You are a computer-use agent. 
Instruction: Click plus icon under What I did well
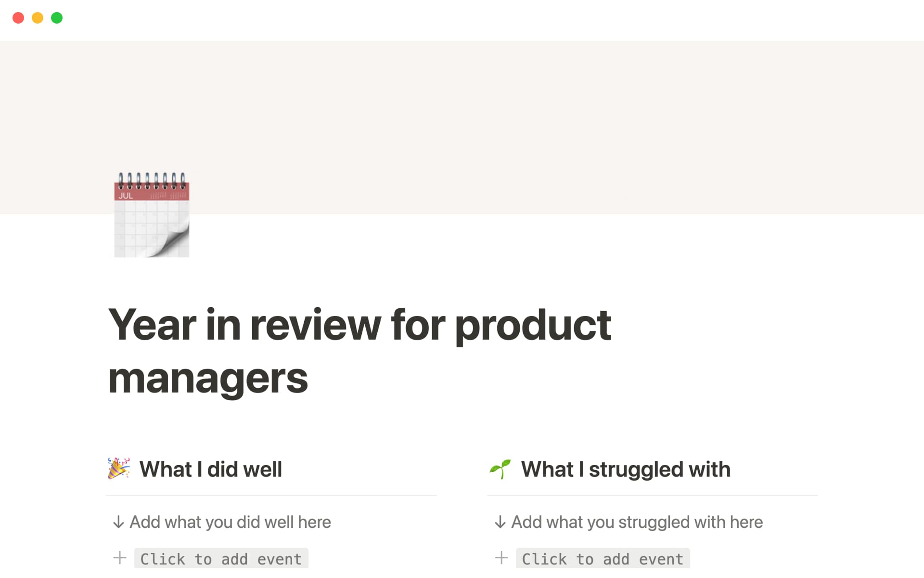click(120, 558)
